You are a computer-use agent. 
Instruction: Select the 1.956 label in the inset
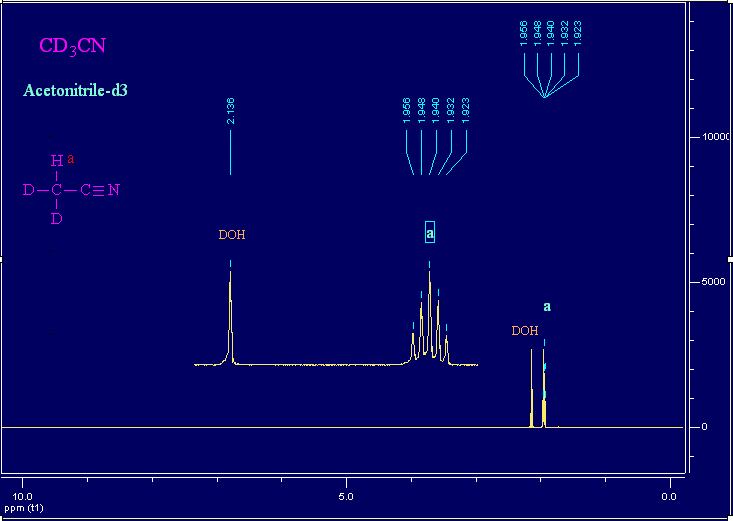(x=406, y=111)
